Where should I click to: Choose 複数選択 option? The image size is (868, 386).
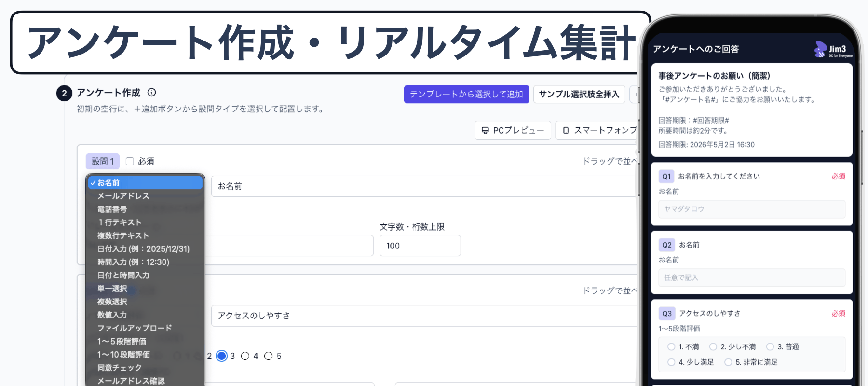[145, 302]
